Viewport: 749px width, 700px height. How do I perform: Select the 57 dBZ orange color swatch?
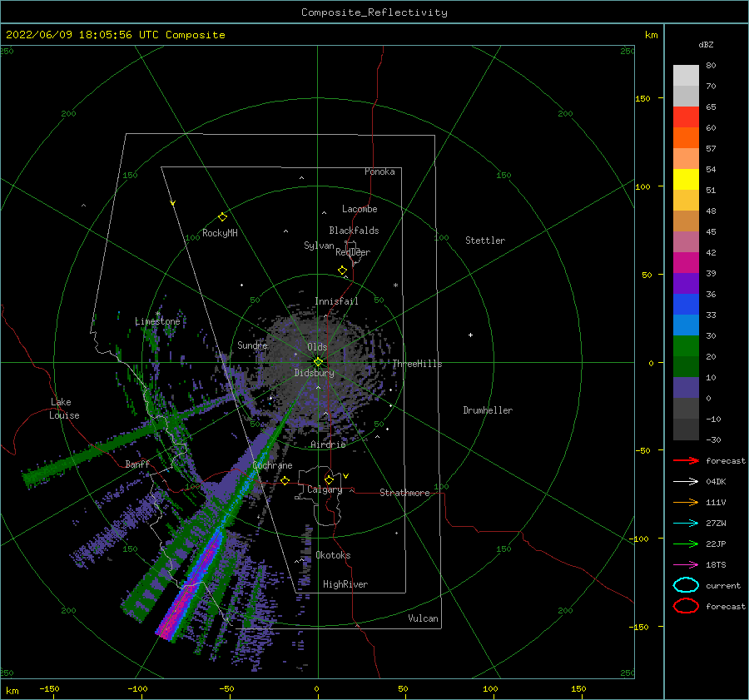click(686, 137)
